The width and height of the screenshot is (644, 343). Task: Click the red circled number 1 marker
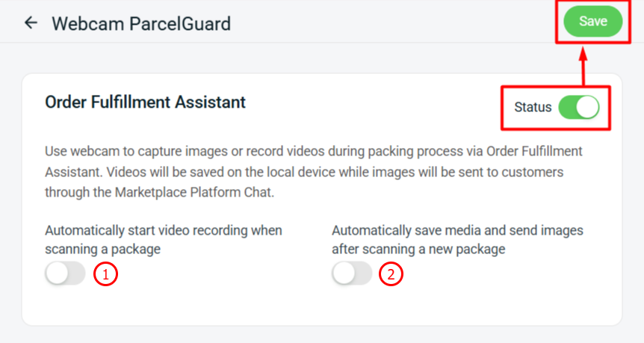click(105, 274)
